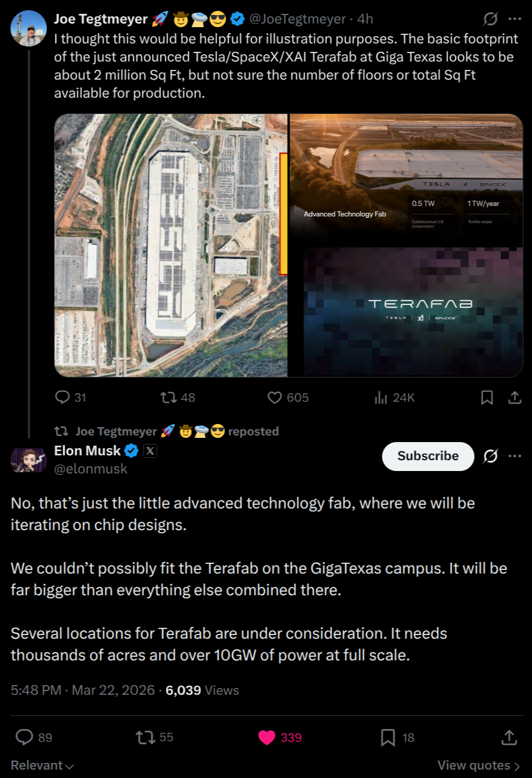This screenshot has height=778, width=532.
Task: Share Joe Tegtmeyer's post
Action: click(x=515, y=397)
